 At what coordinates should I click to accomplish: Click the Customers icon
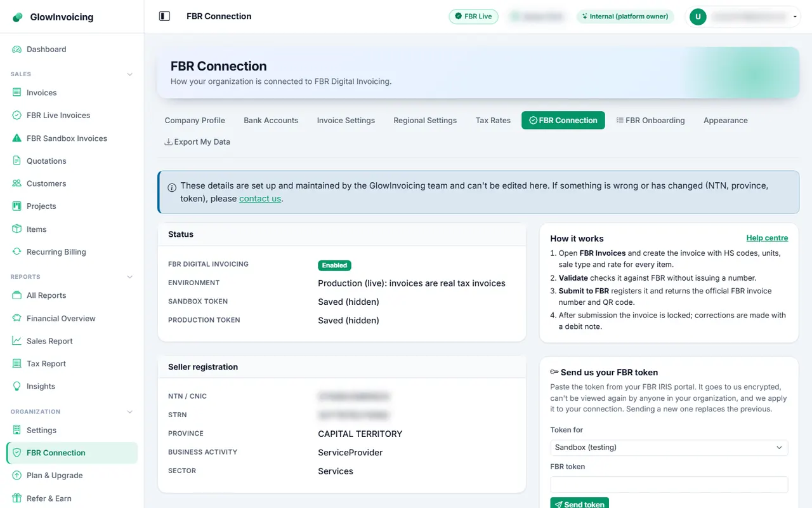[x=17, y=184]
